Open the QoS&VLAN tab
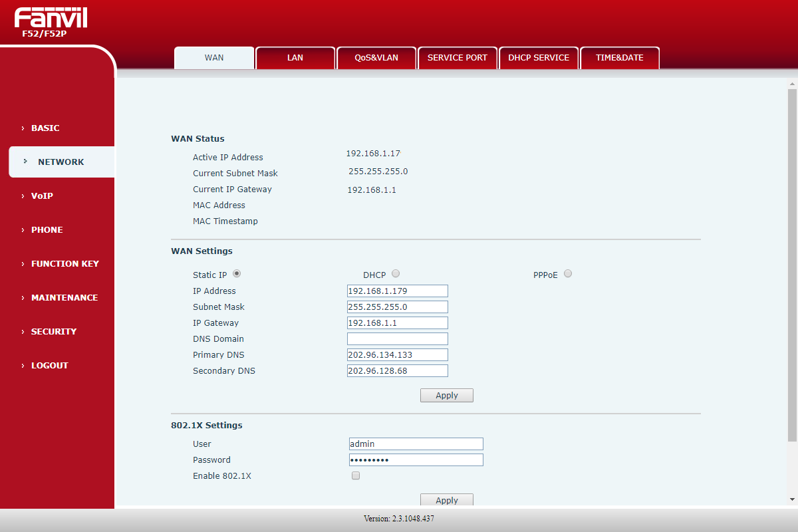 point(376,58)
